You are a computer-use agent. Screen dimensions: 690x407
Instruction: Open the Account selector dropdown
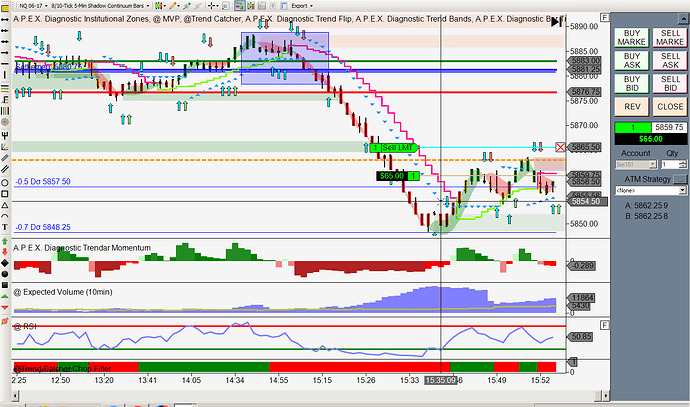pos(636,165)
